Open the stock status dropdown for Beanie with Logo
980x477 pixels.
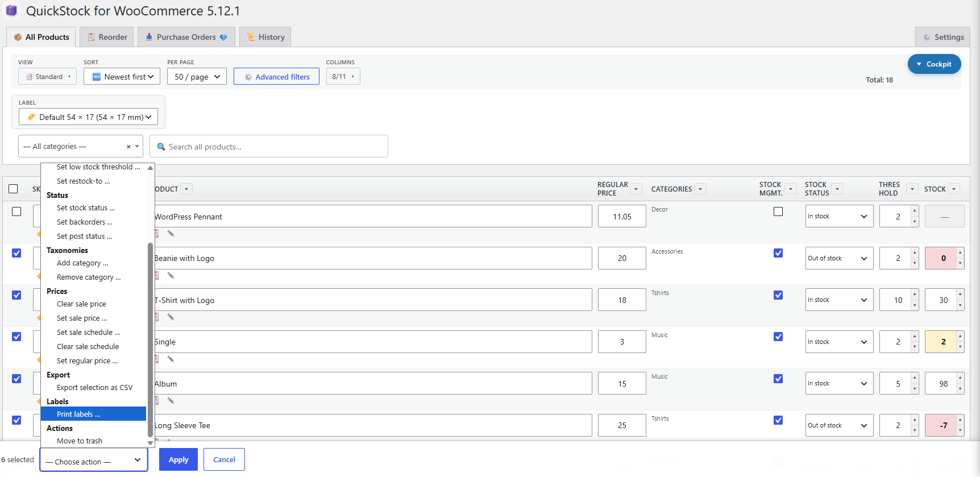tap(839, 258)
